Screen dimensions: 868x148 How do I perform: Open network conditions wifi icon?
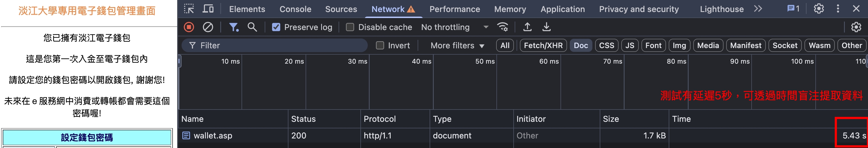click(x=503, y=27)
